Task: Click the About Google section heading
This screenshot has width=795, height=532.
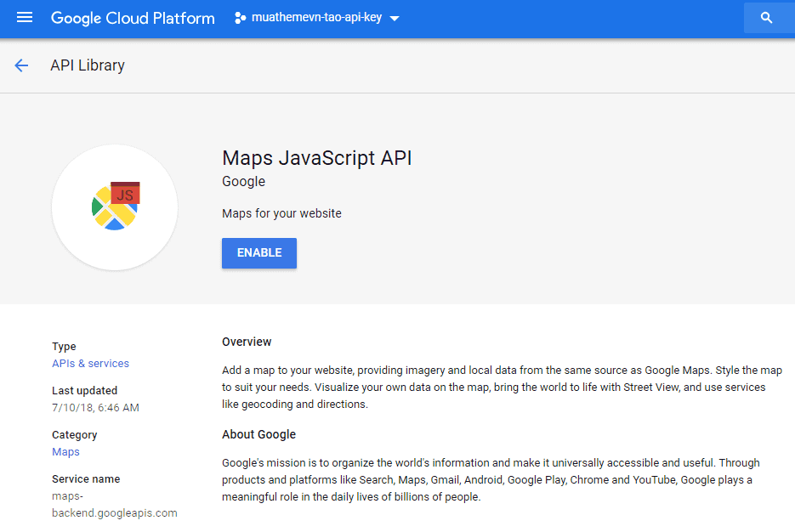Action: click(258, 434)
